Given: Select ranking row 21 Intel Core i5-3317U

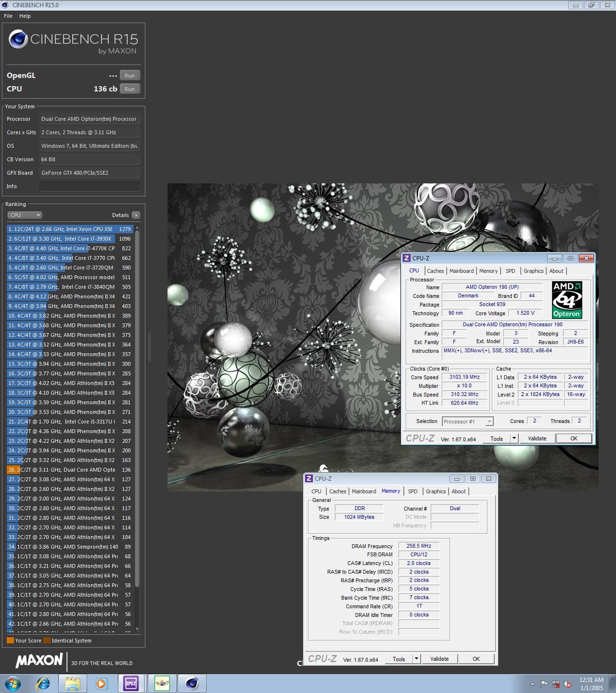Looking at the screenshot, I should [70, 422].
